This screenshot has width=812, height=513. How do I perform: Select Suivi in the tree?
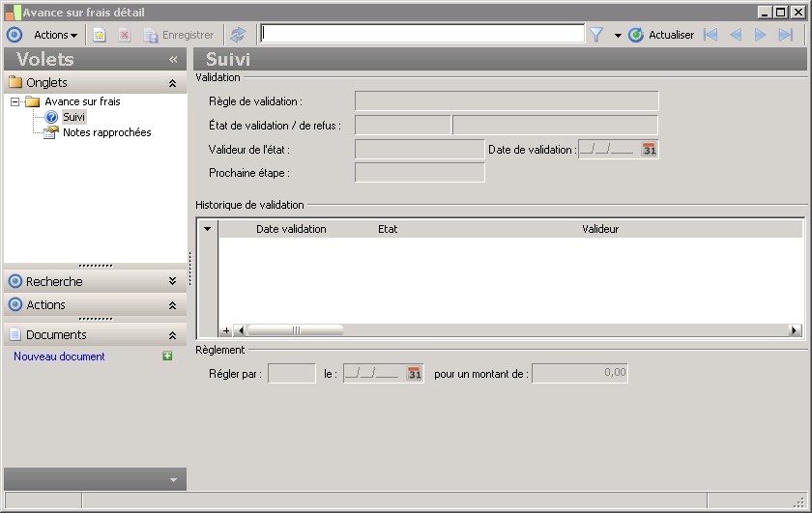(74, 117)
